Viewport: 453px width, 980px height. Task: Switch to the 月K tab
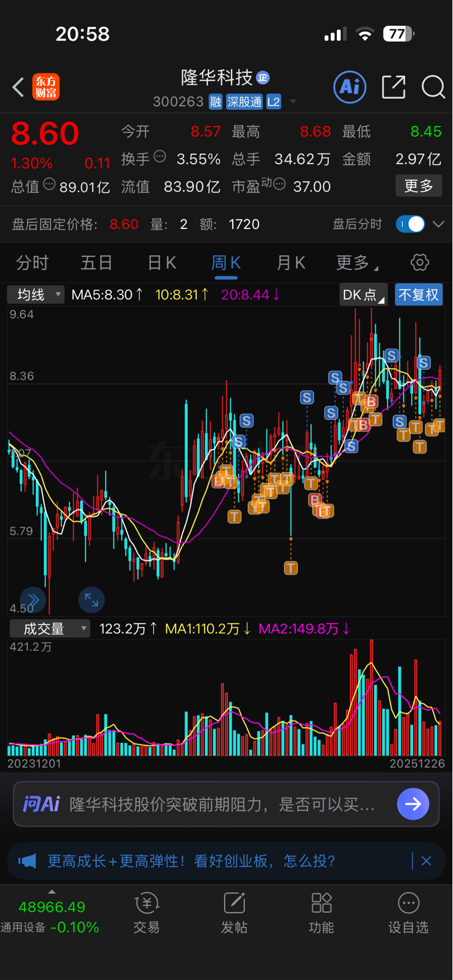click(291, 263)
